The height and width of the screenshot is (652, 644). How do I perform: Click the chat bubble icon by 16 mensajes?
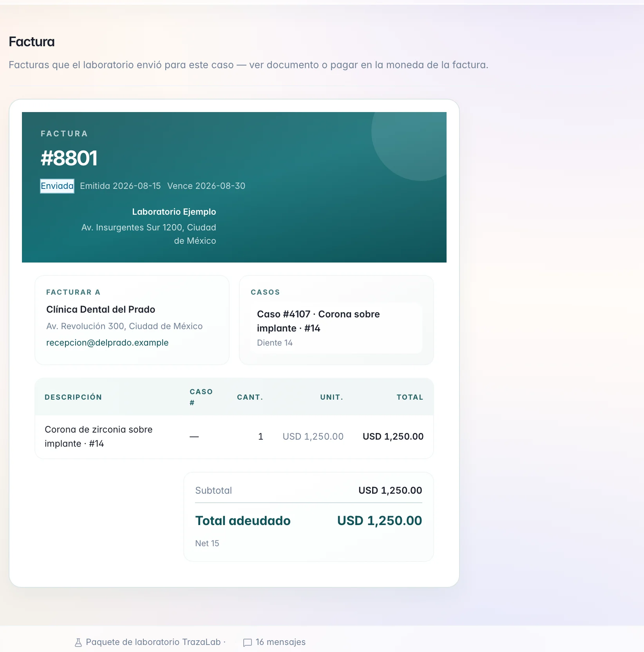tap(248, 643)
